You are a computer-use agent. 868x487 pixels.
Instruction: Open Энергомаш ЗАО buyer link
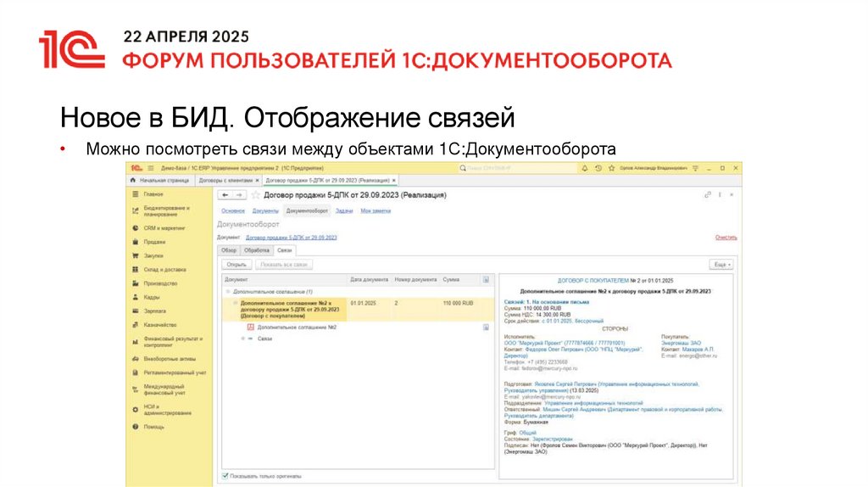[681, 344]
